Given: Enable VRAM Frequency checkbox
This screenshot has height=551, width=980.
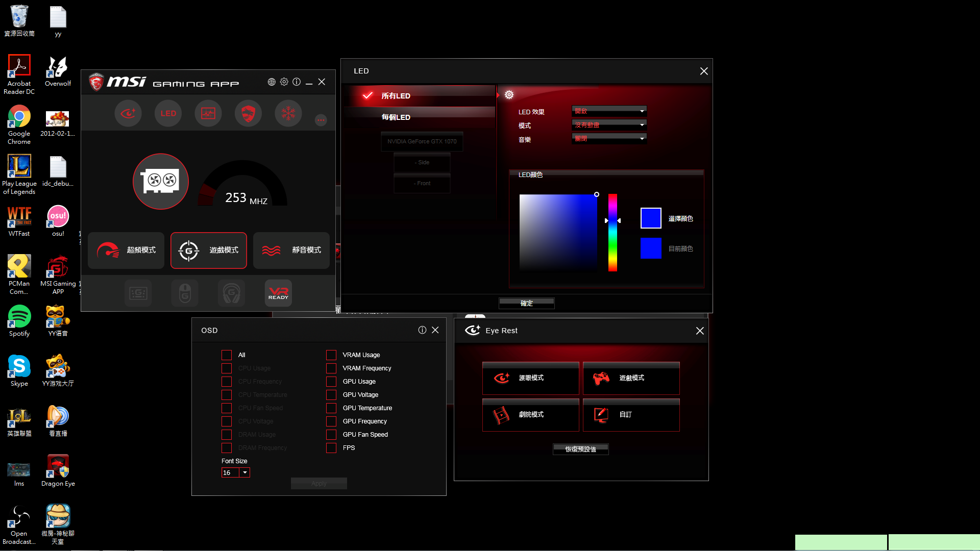Looking at the screenshot, I should (331, 368).
